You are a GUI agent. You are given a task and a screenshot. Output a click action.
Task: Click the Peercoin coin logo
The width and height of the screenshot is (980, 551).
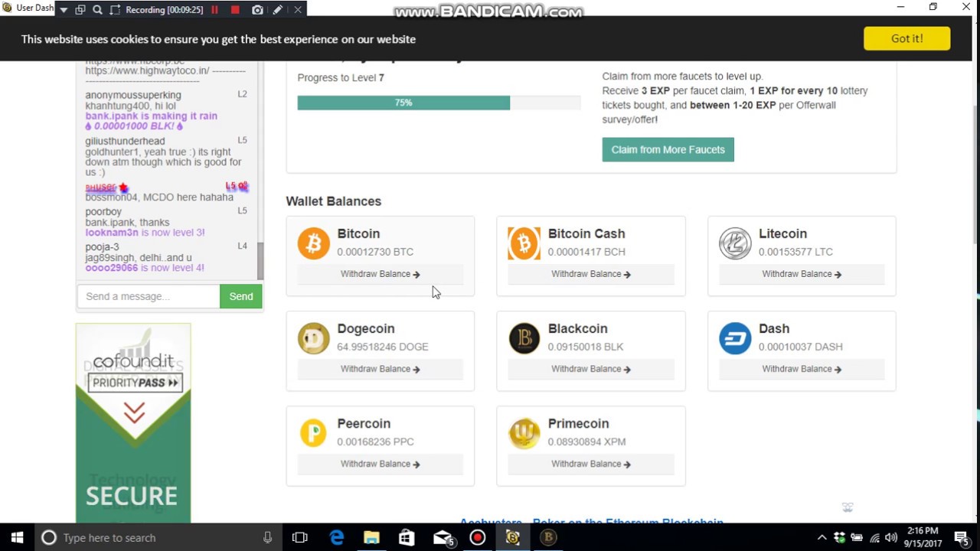click(x=313, y=433)
